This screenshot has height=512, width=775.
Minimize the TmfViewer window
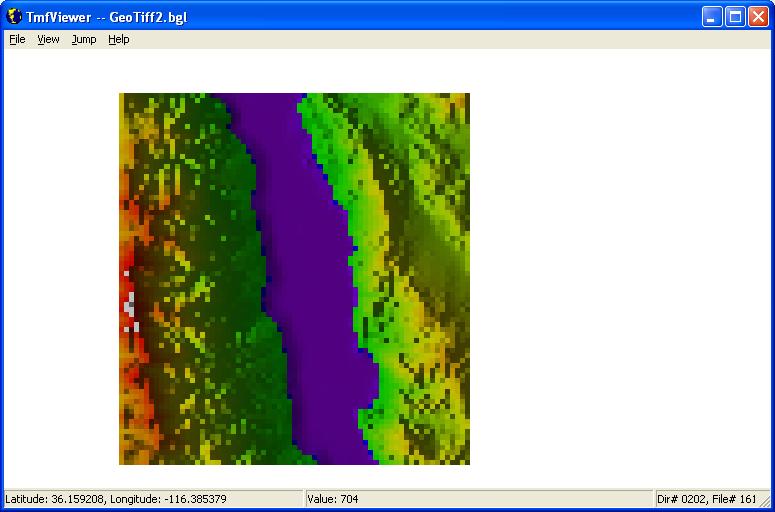[712, 17]
